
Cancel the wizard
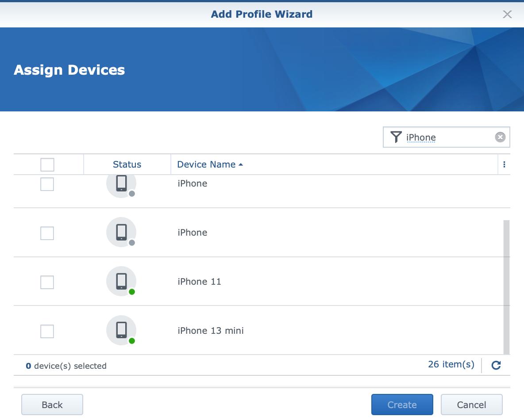[x=471, y=405]
